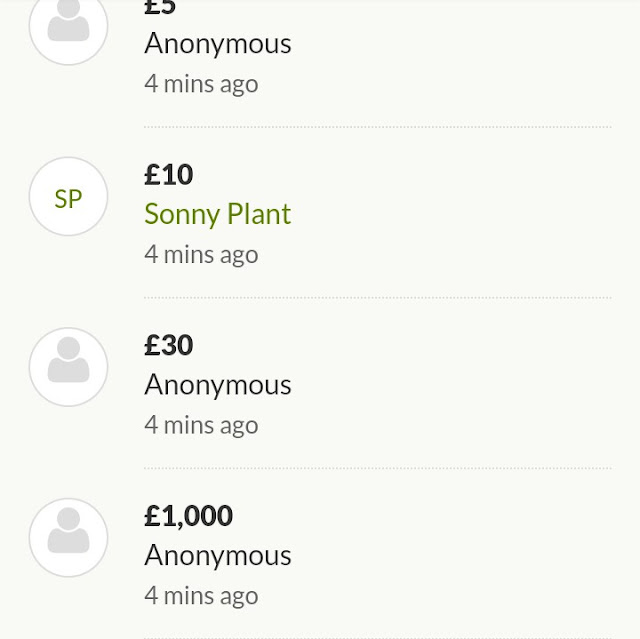Click the SP initials avatar circle
This screenshot has width=640, height=639.
68,197
